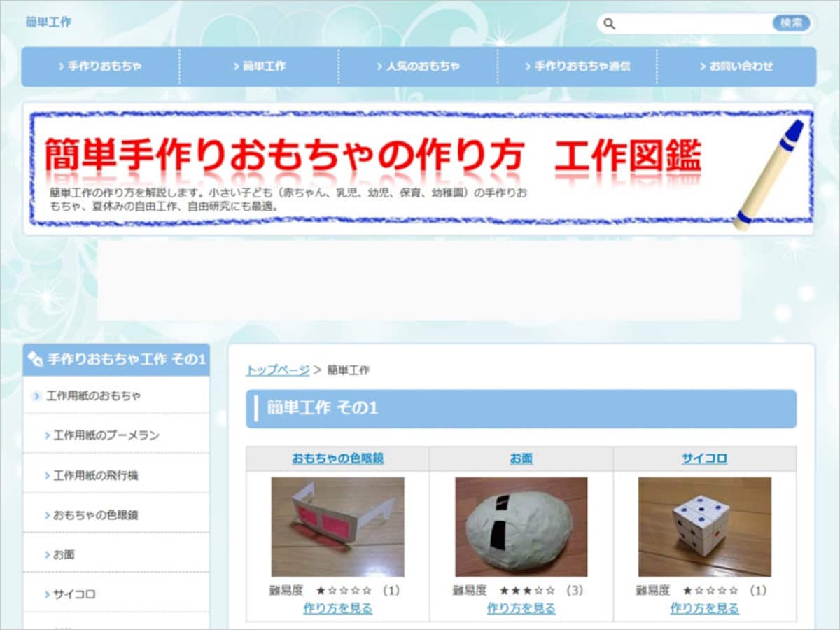The image size is (840, 630).
Task: Focus the search text field
Action: click(693, 24)
